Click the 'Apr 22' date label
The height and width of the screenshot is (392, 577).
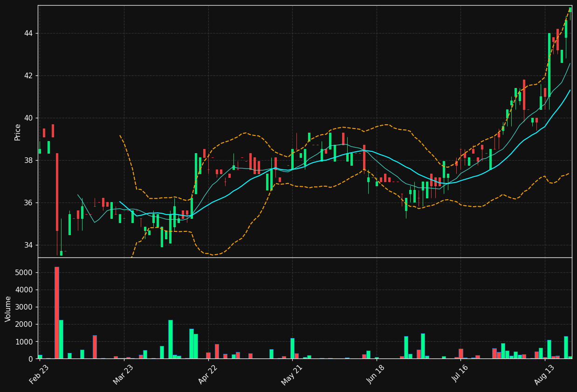pos(207,375)
